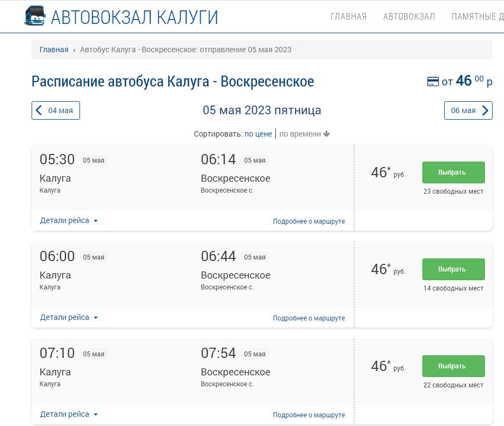Image resolution: width=504 pixels, height=426 pixels.
Task: Click the left chevron for 04 мая
Action: [x=39, y=110]
